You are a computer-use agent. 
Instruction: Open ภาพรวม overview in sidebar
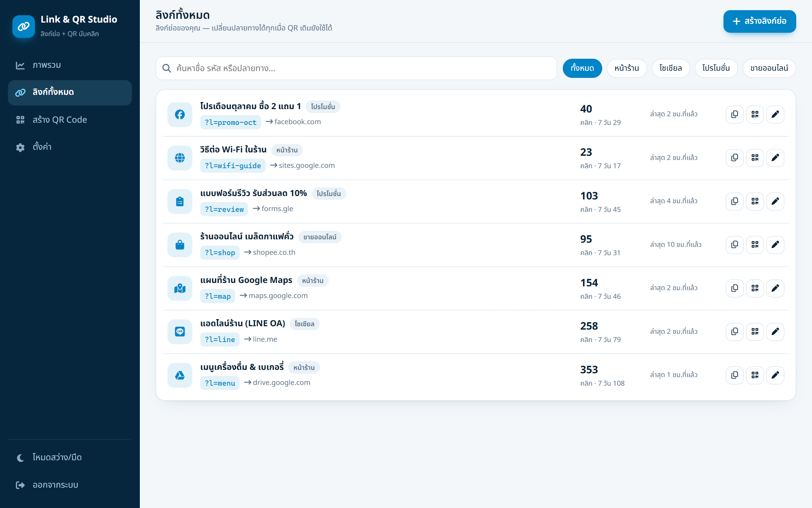[x=70, y=65]
